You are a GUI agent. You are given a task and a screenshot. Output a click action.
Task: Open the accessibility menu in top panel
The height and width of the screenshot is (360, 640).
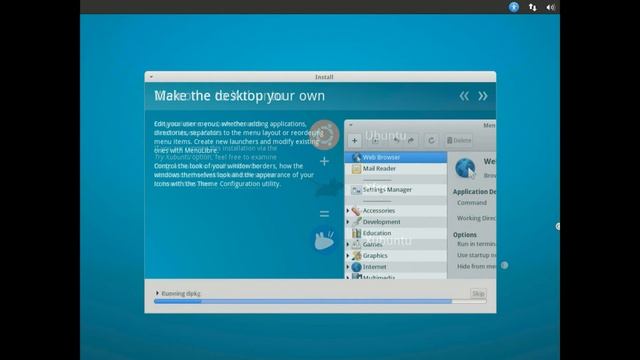[x=513, y=7]
